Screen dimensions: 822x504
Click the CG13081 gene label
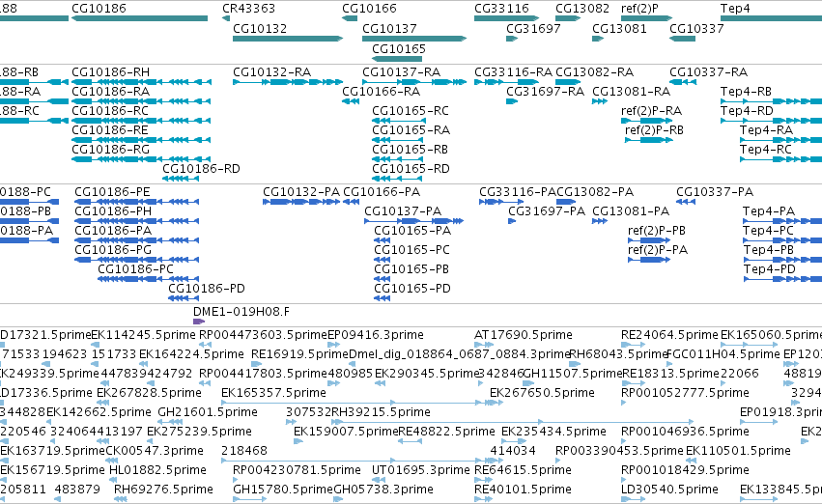pos(620,29)
